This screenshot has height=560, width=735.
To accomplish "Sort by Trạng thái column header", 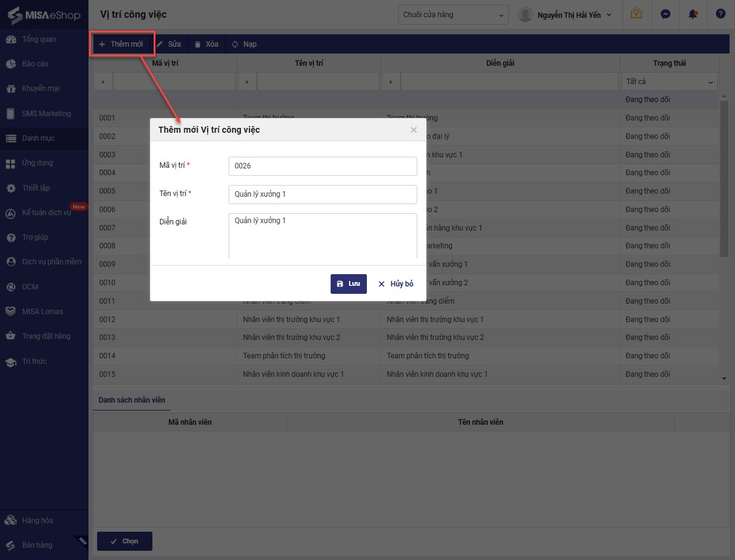I will 669,63.
